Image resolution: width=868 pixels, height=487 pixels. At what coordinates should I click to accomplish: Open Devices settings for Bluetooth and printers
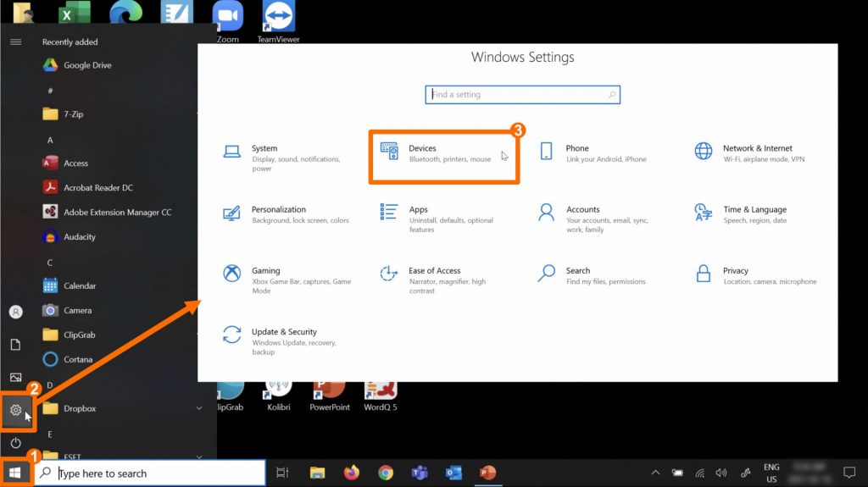(x=444, y=153)
